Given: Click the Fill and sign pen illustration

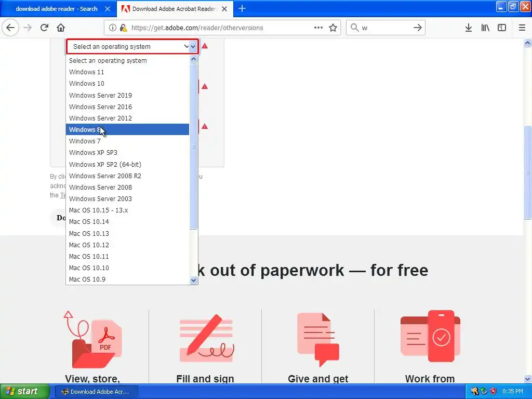Looking at the screenshot, I should [x=206, y=338].
